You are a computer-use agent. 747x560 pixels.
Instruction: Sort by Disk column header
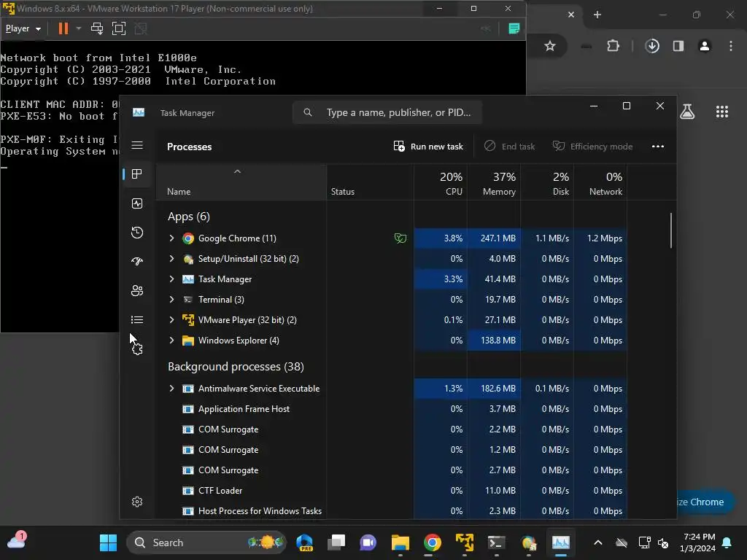[547, 182]
